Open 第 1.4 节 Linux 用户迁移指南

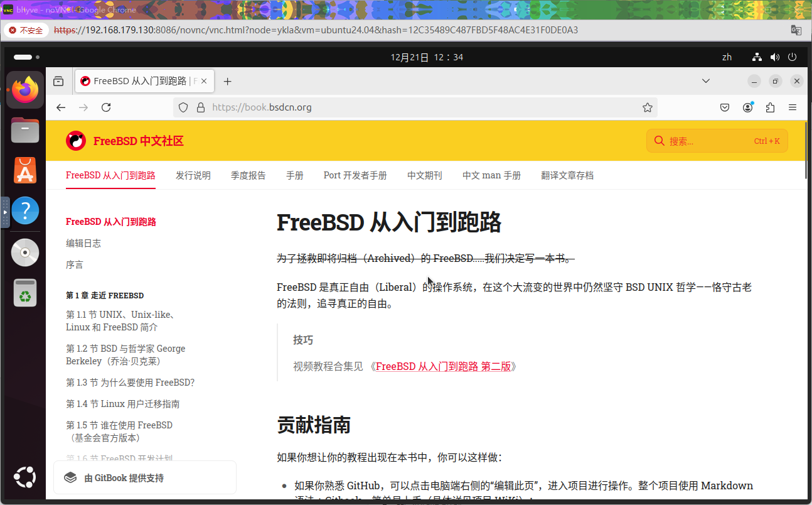123,404
